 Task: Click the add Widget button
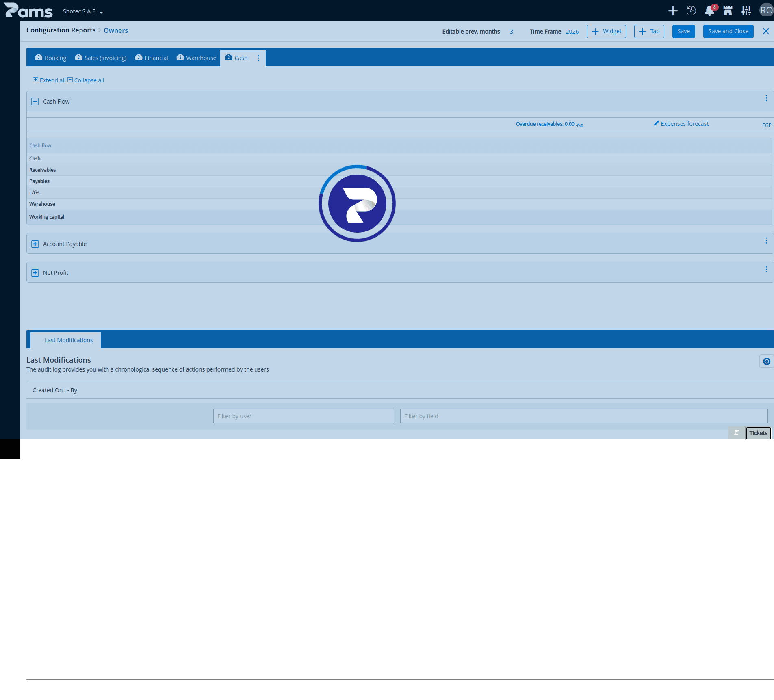click(606, 31)
